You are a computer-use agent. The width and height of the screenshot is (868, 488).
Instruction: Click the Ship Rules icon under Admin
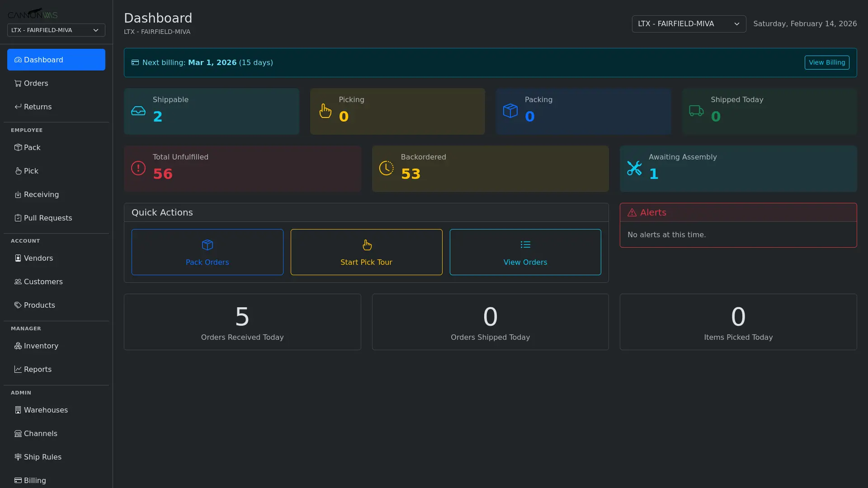(x=18, y=457)
